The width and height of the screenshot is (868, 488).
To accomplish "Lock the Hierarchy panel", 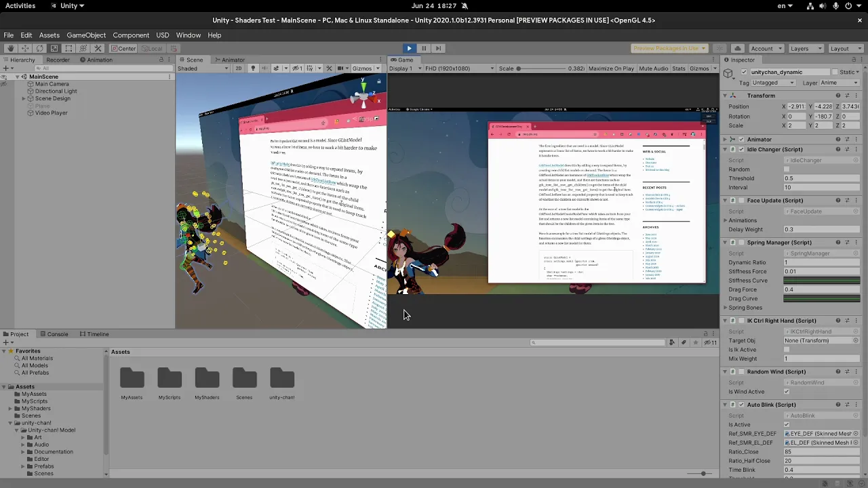I will pyautogui.click(x=161, y=60).
